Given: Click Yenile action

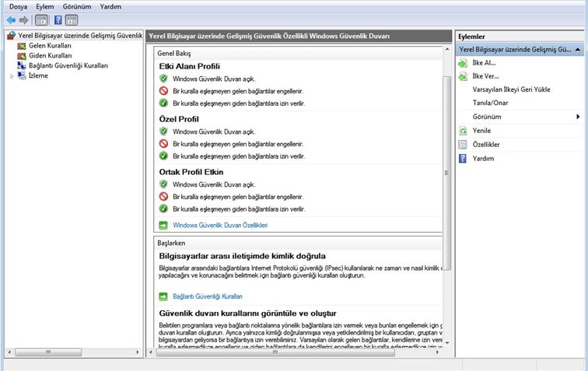Looking at the screenshot, I should (x=482, y=131).
